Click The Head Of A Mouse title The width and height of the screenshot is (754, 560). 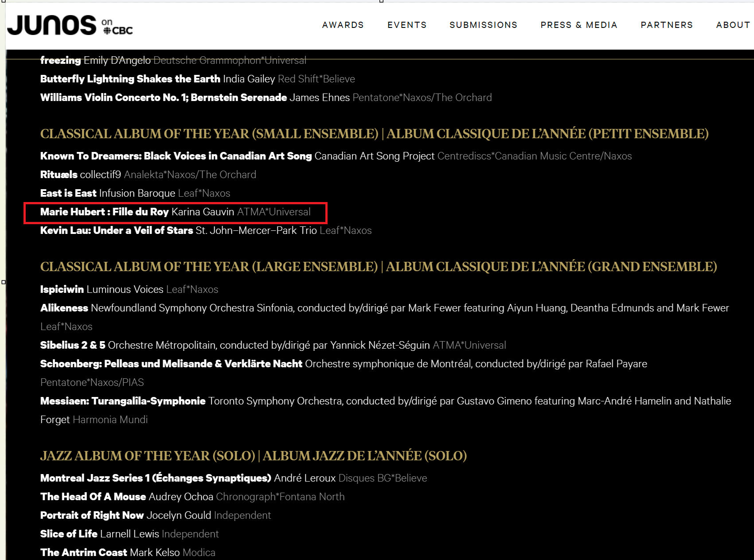click(x=93, y=497)
